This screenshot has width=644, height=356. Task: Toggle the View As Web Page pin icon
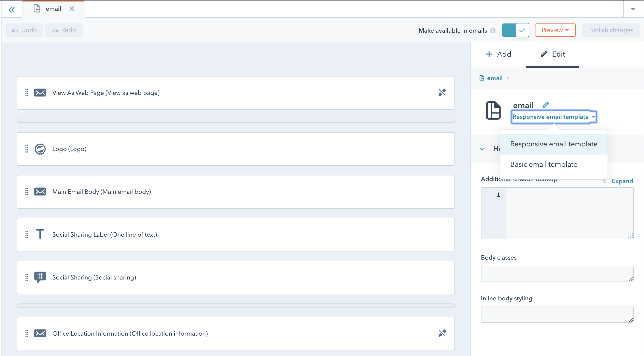[442, 92]
